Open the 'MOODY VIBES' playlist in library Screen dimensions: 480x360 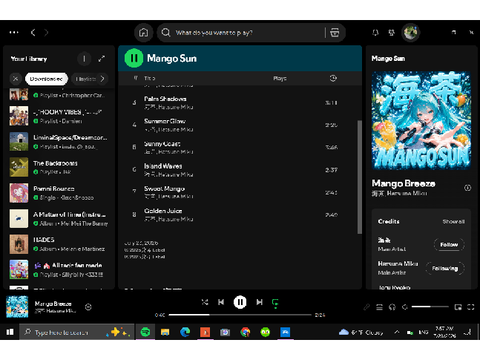59,116
